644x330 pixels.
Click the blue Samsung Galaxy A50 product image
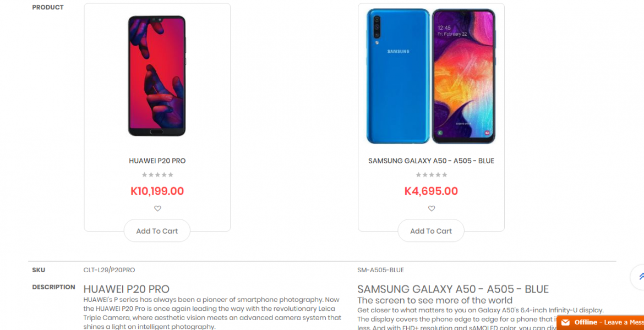pyautogui.click(x=431, y=76)
